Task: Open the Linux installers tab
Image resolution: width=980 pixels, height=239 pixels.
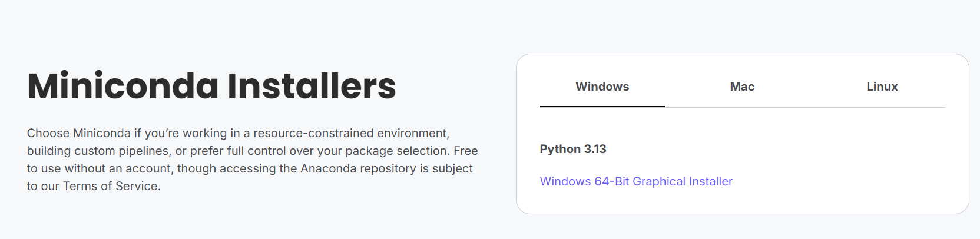Action: 882,87
